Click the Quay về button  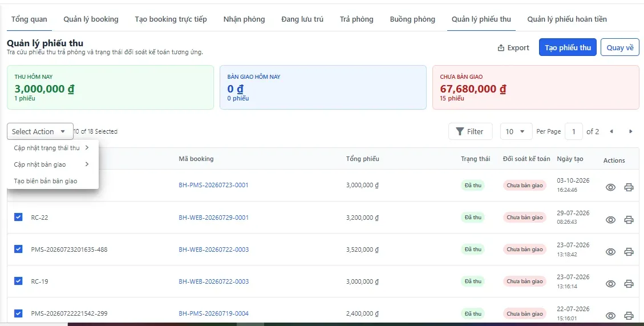620,48
